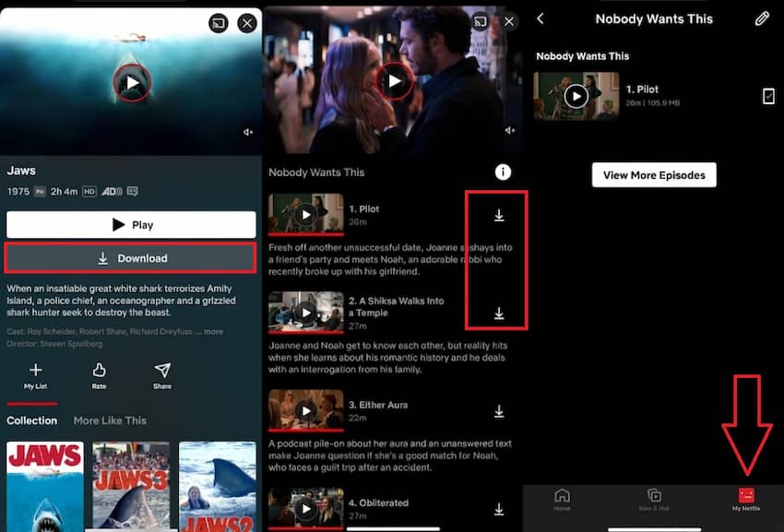The image size is (784, 532).
Task: Download the Pilot episode
Action: pos(499,214)
